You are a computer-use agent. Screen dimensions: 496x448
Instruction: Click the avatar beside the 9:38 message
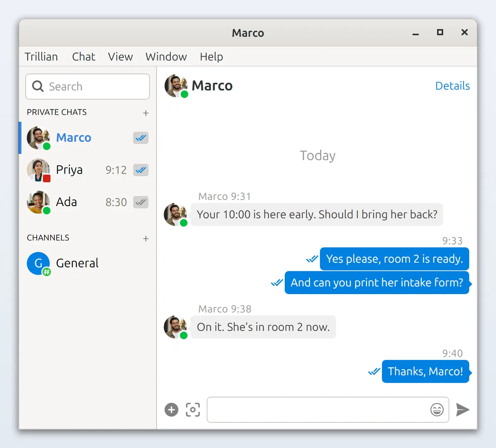point(176,327)
